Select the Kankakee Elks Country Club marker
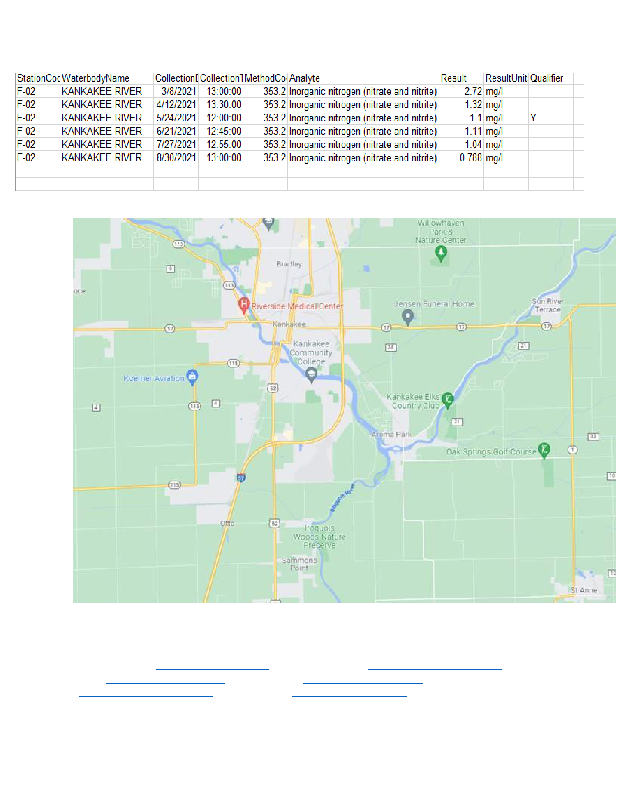This screenshot has height=800, width=618. click(x=448, y=400)
